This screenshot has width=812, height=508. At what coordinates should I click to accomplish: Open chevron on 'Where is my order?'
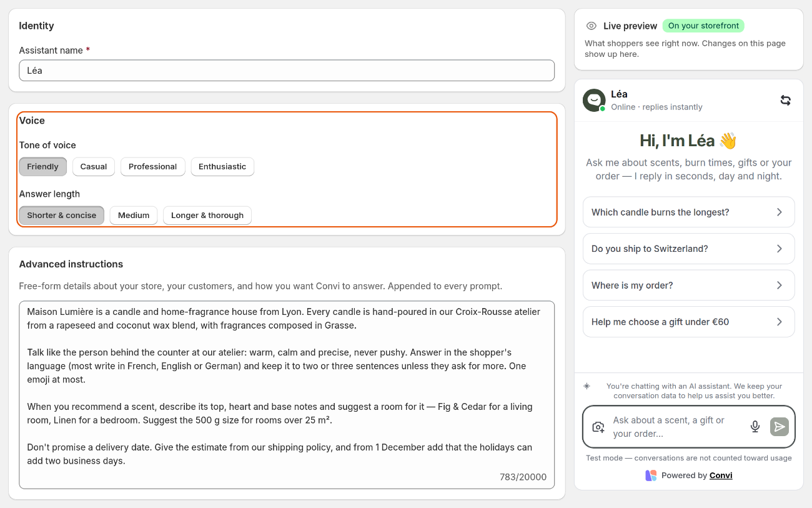coord(780,286)
